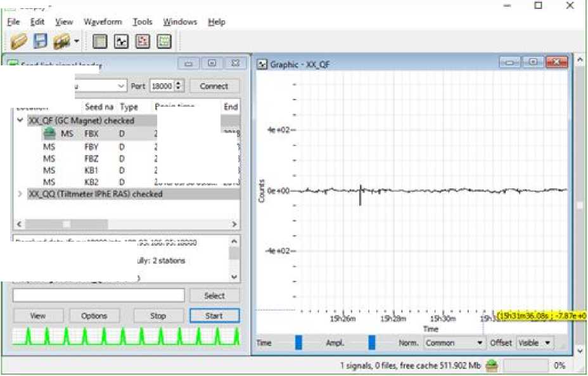Click the green station icon in status bar
Image resolution: width=588 pixels, height=376 pixels.
click(492, 365)
